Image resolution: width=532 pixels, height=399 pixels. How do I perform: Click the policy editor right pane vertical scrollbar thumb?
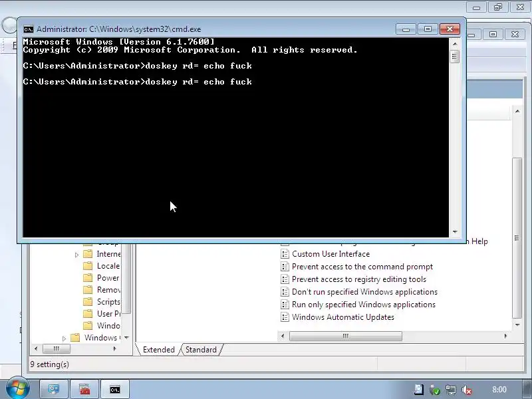(517, 238)
